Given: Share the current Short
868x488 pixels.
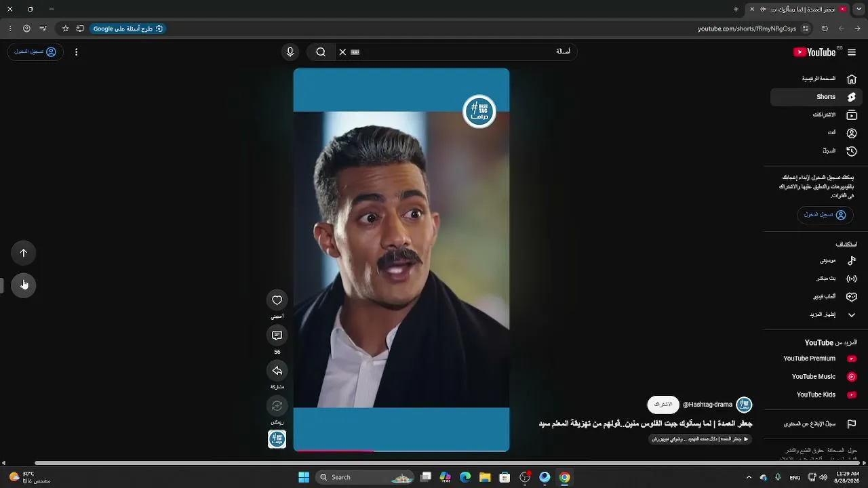Looking at the screenshot, I should pos(277,371).
